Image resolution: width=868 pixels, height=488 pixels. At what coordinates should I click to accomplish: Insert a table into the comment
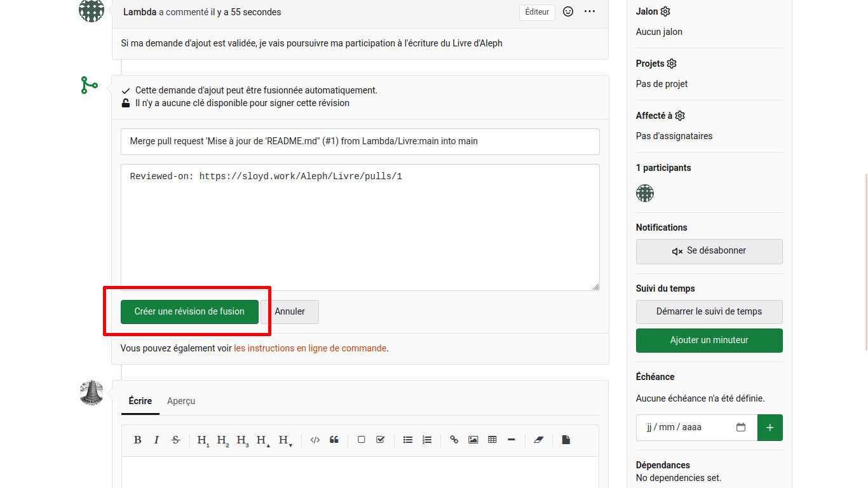pyautogui.click(x=492, y=440)
